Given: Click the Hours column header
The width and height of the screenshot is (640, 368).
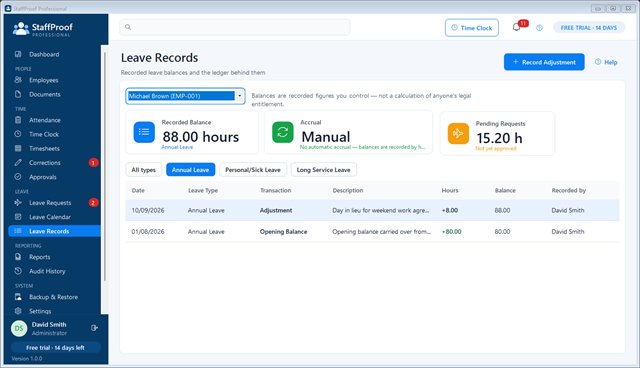Looking at the screenshot, I should 450,190.
